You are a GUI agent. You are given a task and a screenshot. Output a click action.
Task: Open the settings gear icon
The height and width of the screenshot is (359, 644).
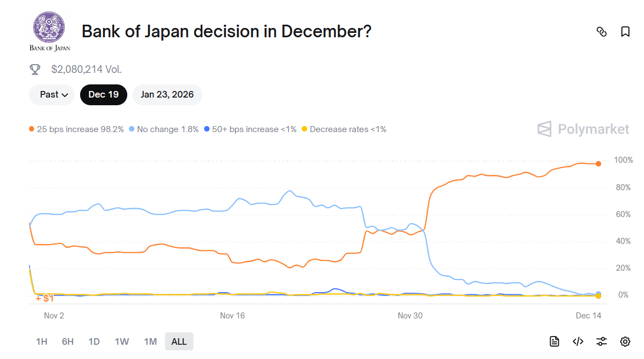point(625,341)
